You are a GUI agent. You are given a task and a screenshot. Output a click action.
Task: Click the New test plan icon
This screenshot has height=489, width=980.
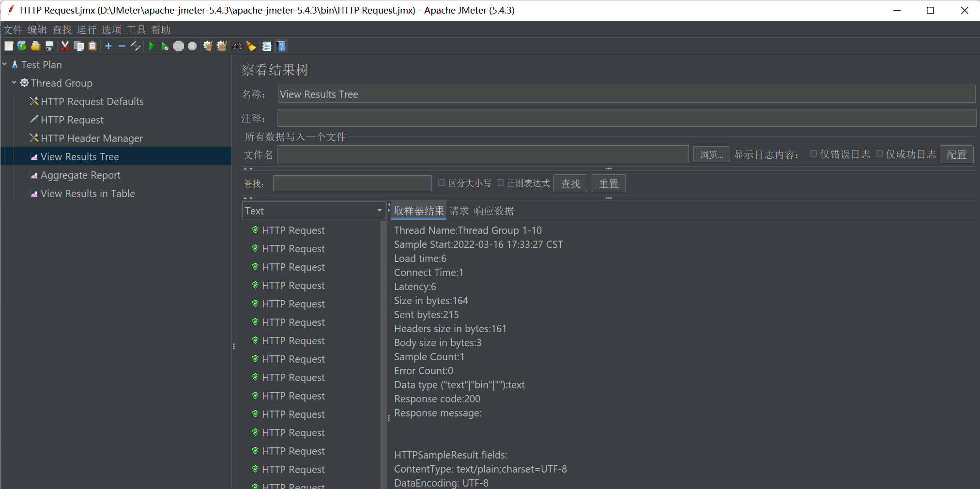9,46
